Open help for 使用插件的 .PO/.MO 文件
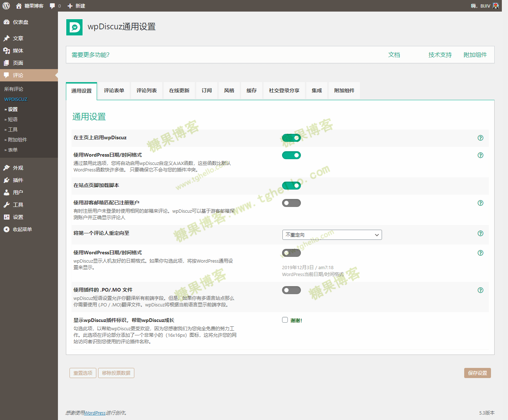 click(x=480, y=290)
